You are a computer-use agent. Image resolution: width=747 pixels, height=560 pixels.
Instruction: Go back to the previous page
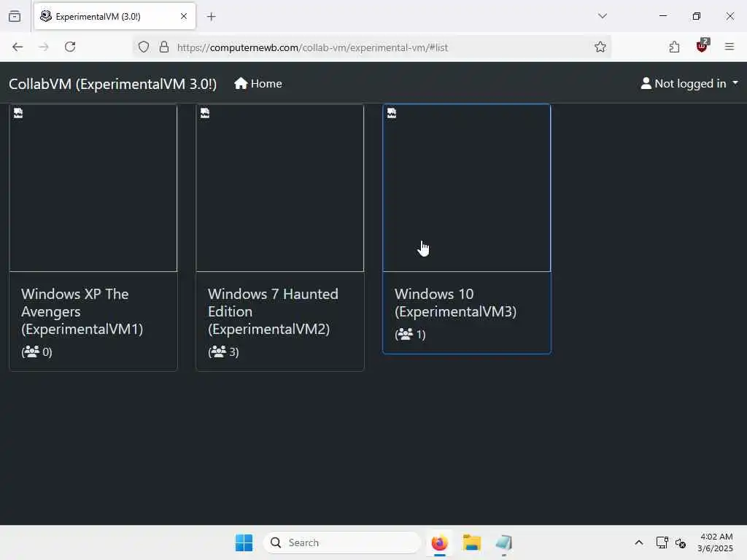[18, 47]
